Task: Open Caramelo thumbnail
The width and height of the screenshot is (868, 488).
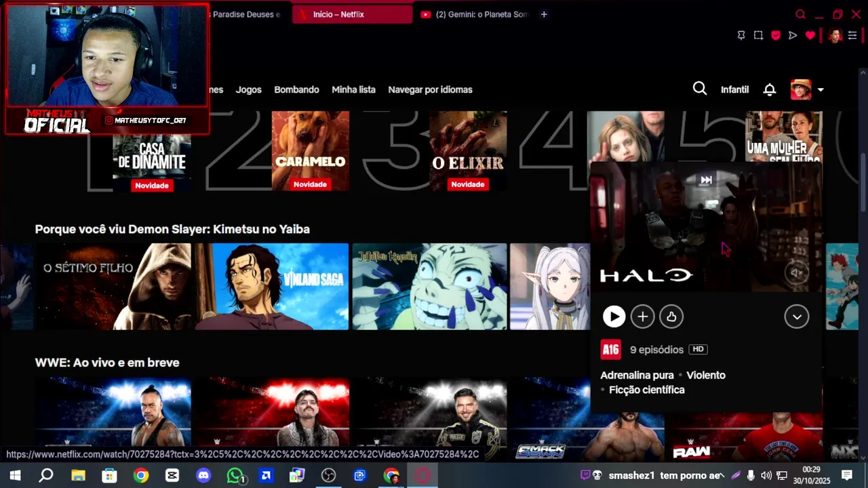Action: 311,151
